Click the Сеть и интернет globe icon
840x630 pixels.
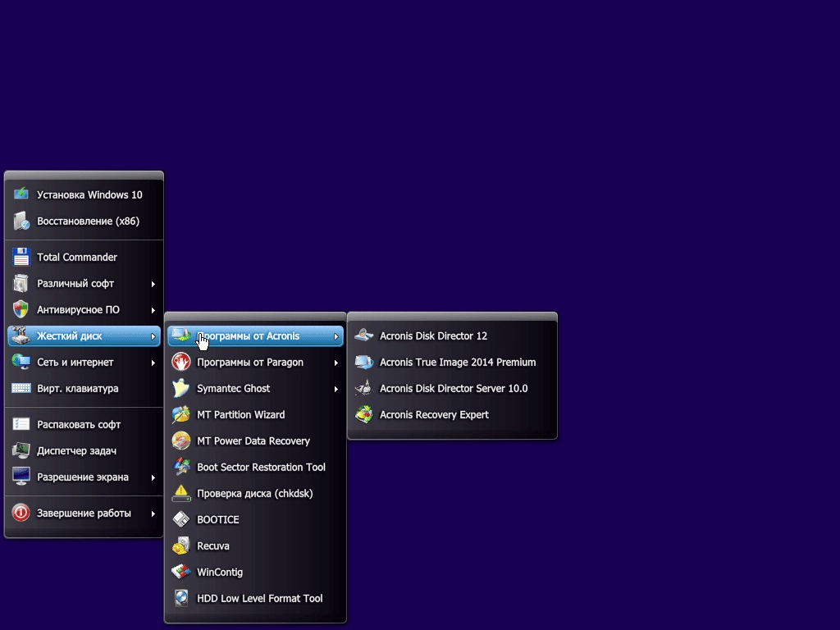click(21, 362)
